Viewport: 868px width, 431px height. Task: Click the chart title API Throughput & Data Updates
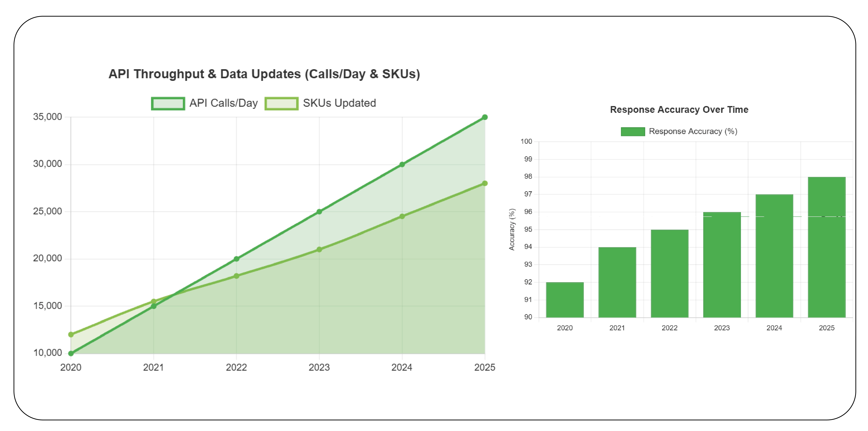tap(265, 74)
